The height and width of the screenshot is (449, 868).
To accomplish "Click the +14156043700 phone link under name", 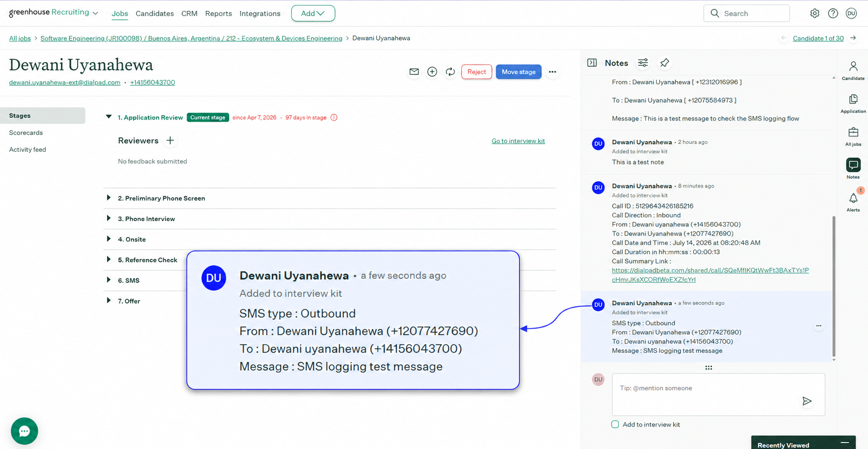I will 152,83.
